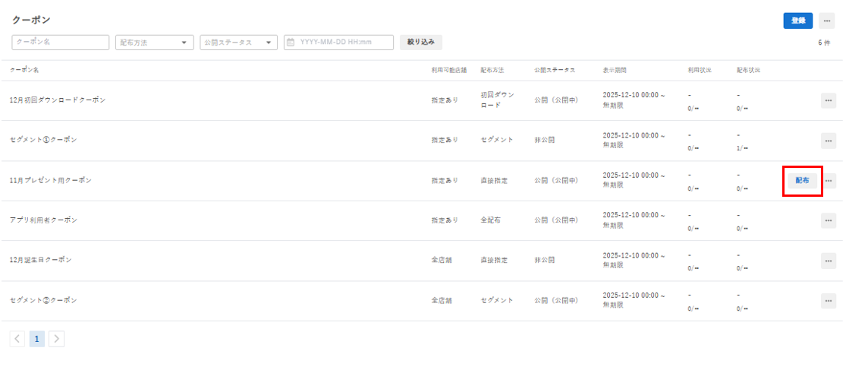Image resolution: width=868 pixels, height=370 pixels.
Task: Open row menu for セグメント①クーポン
Action: (828, 141)
